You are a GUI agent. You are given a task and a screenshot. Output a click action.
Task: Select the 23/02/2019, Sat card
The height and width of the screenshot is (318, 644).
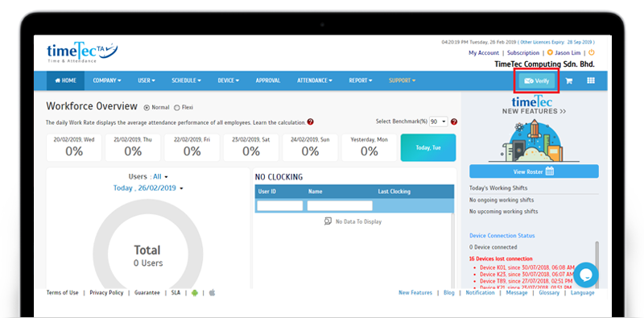pos(251,147)
